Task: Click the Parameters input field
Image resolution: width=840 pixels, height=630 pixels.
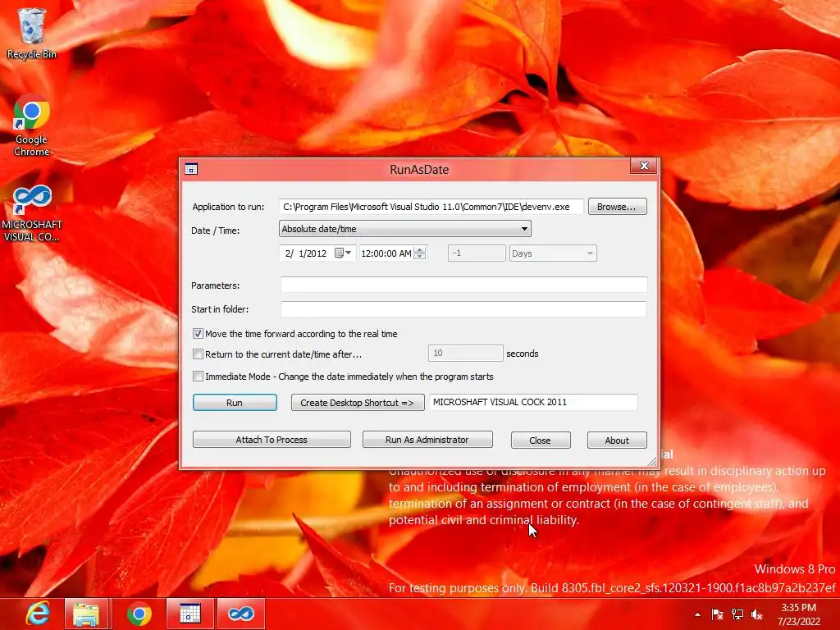Action: [x=464, y=285]
